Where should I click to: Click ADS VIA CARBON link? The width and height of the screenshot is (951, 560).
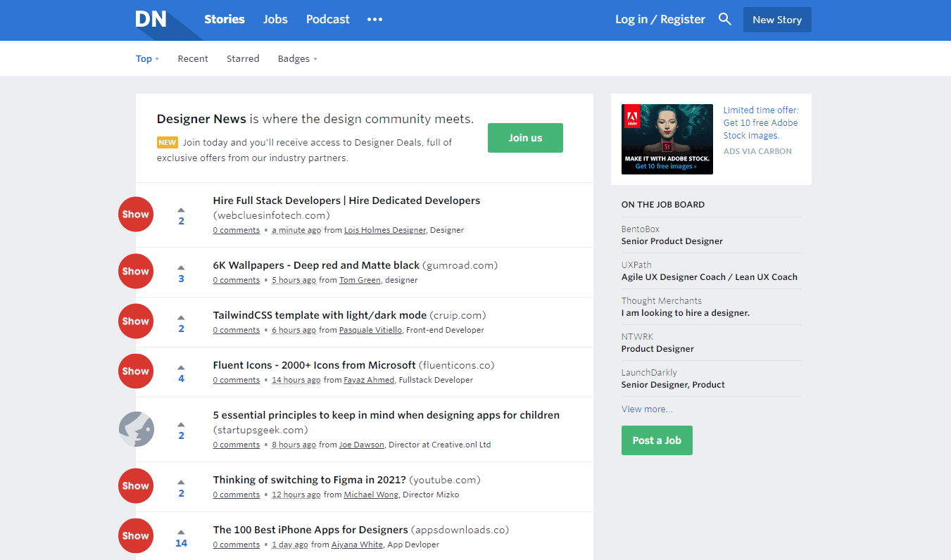tap(757, 151)
